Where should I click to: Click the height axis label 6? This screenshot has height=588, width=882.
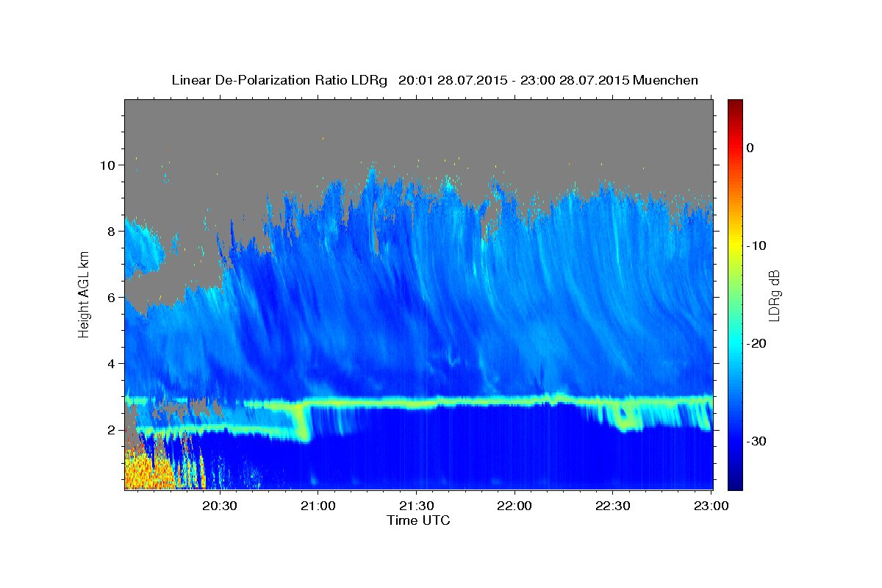point(112,297)
